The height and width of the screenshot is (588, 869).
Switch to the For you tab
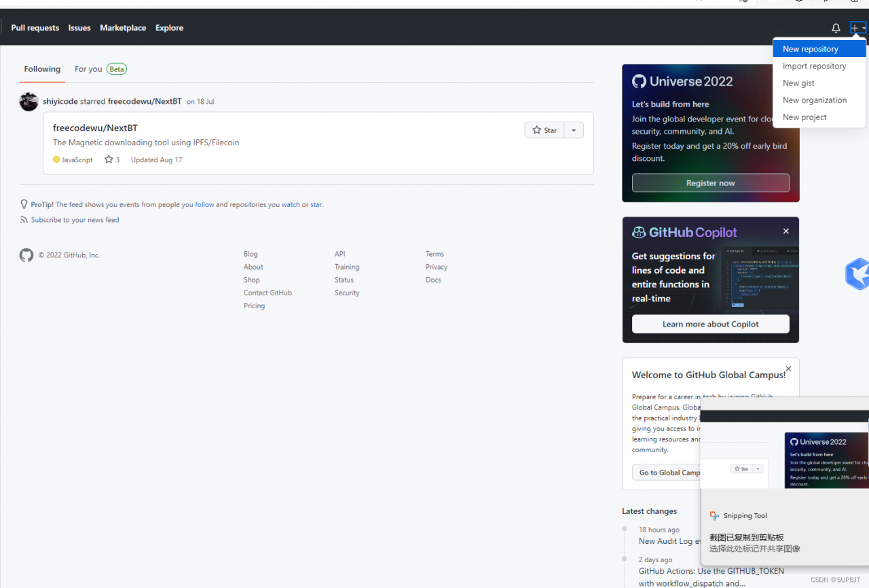pos(100,69)
